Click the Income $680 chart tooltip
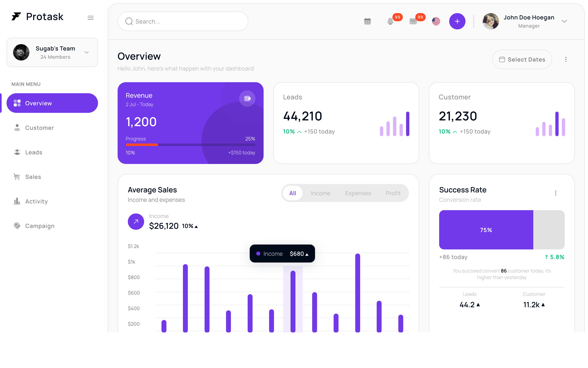The image size is (588, 368). click(x=282, y=254)
